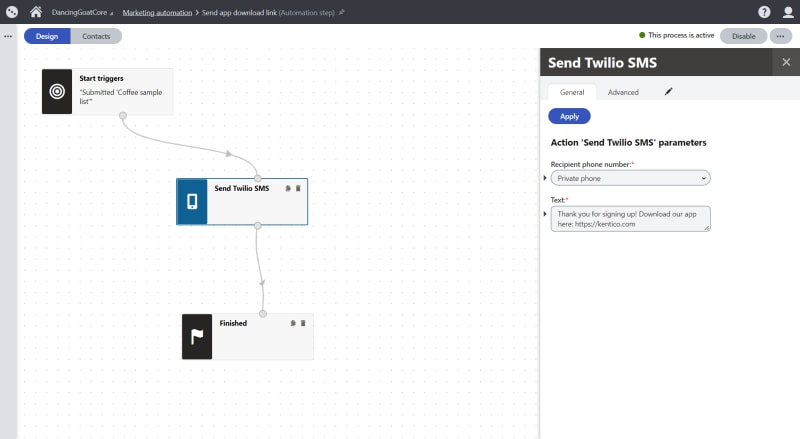Screen dimensions: 800x439
Task: Open the Kentico application menu logo
Action: click(x=12, y=12)
